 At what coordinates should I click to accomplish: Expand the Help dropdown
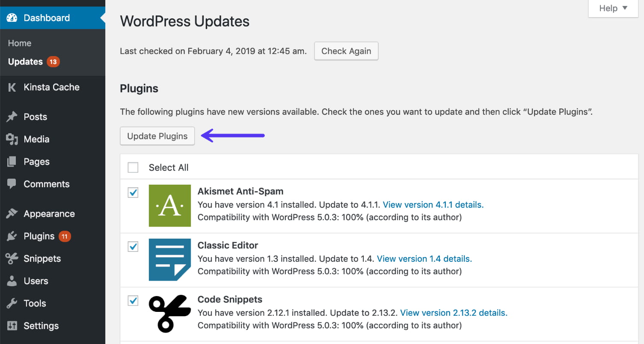tap(612, 8)
